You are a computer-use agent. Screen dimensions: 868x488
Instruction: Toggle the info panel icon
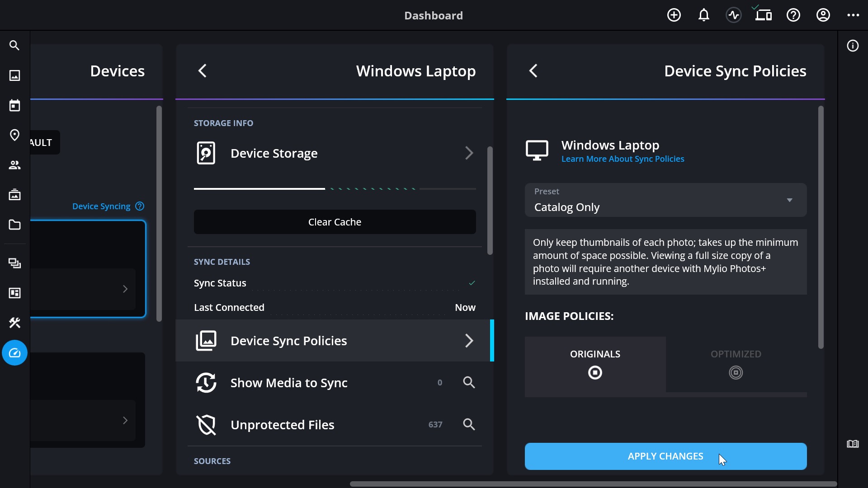pos(853,46)
